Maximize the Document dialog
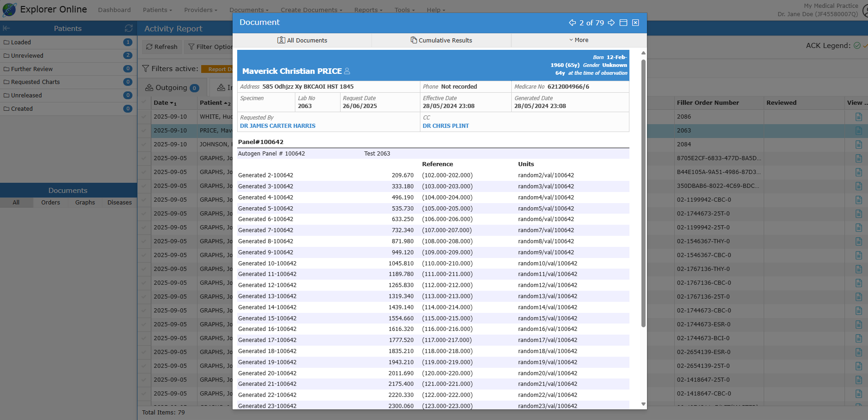The height and width of the screenshot is (420, 868). [x=623, y=23]
